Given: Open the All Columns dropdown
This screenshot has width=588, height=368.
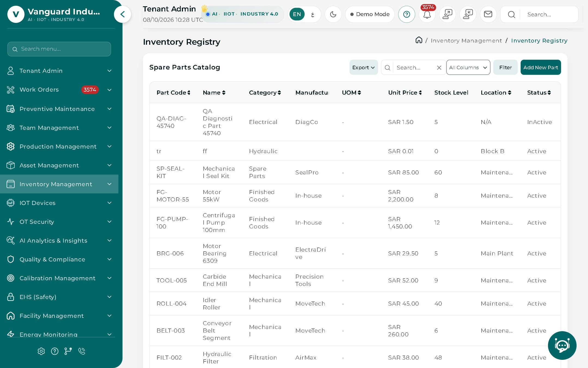Looking at the screenshot, I should point(468,67).
